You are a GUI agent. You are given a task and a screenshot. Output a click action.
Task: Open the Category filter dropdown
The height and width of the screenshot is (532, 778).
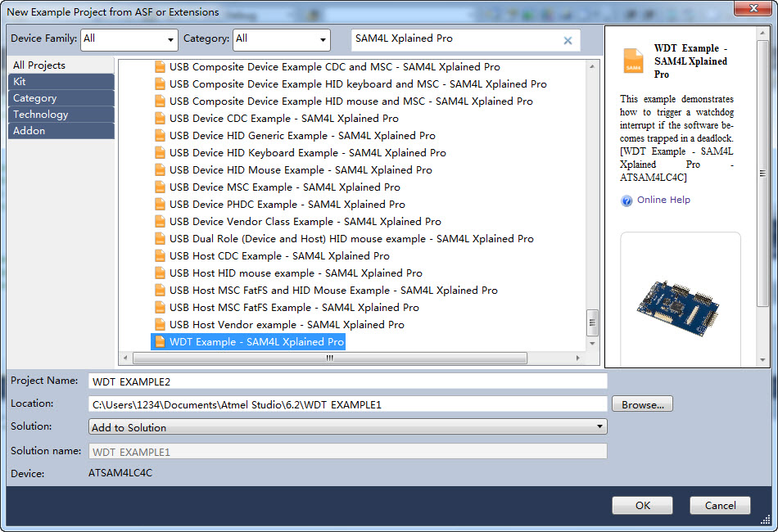tap(281, 39)
